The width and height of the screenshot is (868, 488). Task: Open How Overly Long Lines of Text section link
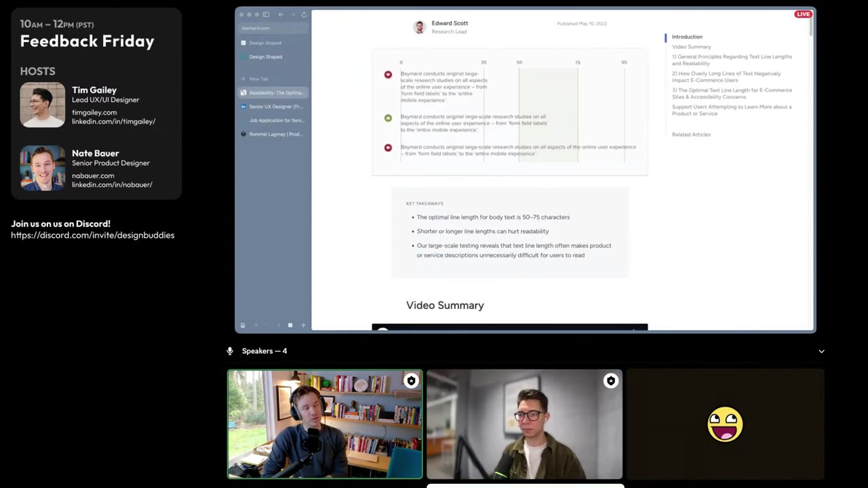click(x=726, y=77)
